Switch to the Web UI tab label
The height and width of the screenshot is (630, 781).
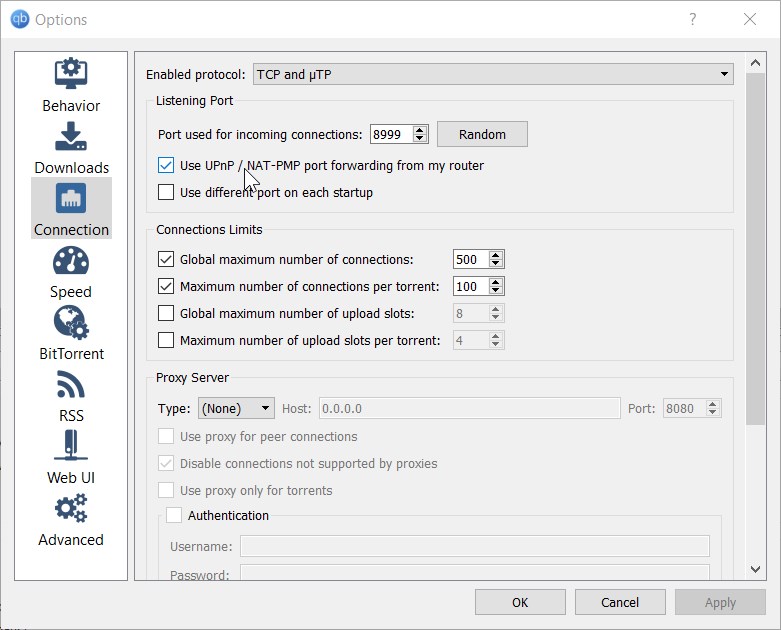[71, 478]
